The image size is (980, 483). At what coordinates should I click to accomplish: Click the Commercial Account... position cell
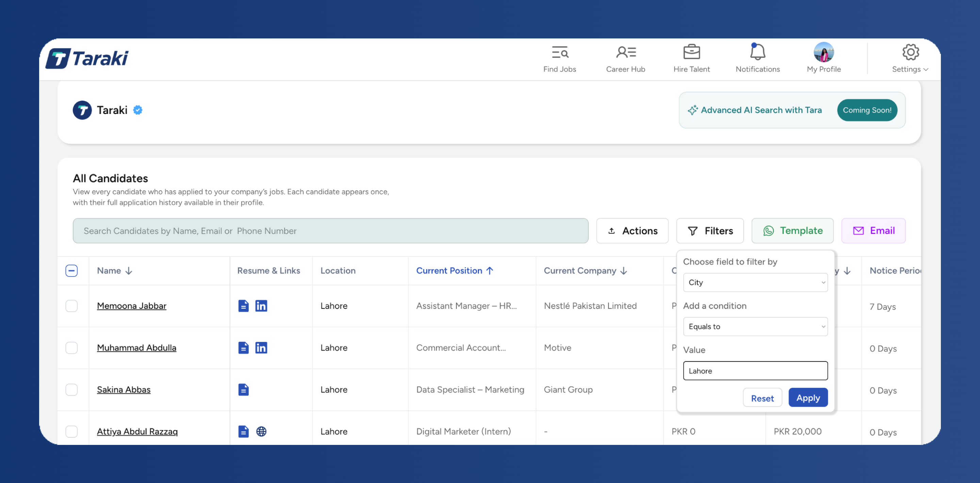[461, 348]
